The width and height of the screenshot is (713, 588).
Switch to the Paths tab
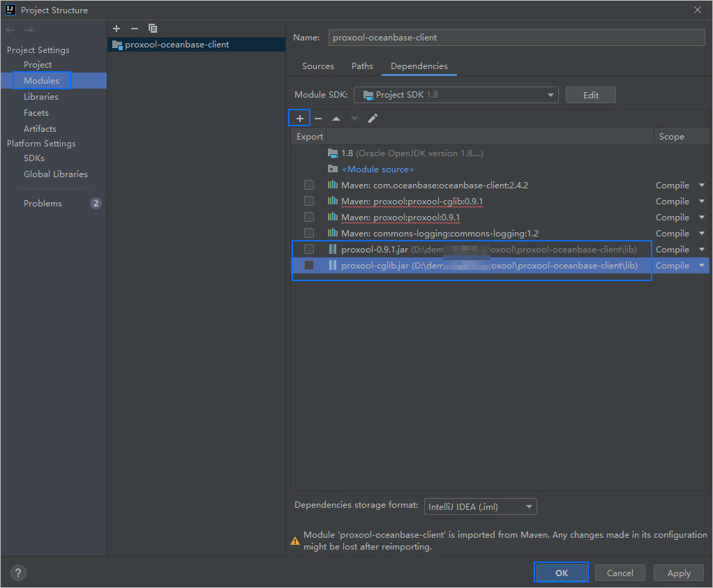click(x=362, y=66)
